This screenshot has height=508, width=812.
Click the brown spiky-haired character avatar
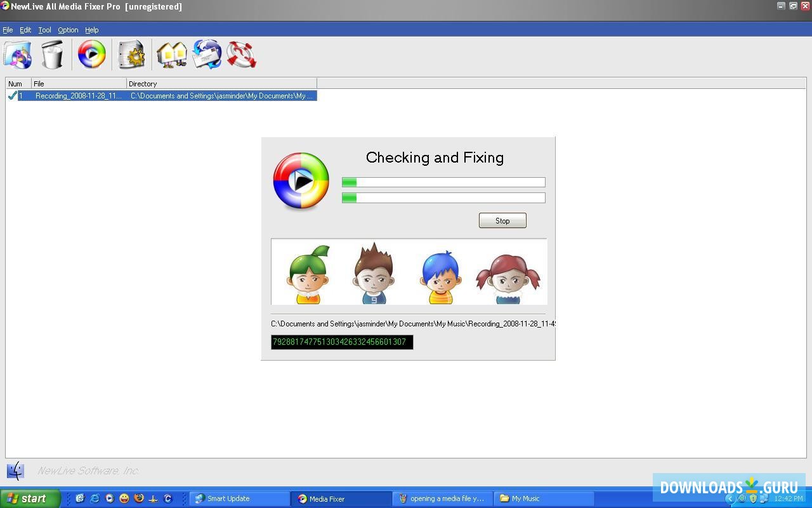click(374, 273)
